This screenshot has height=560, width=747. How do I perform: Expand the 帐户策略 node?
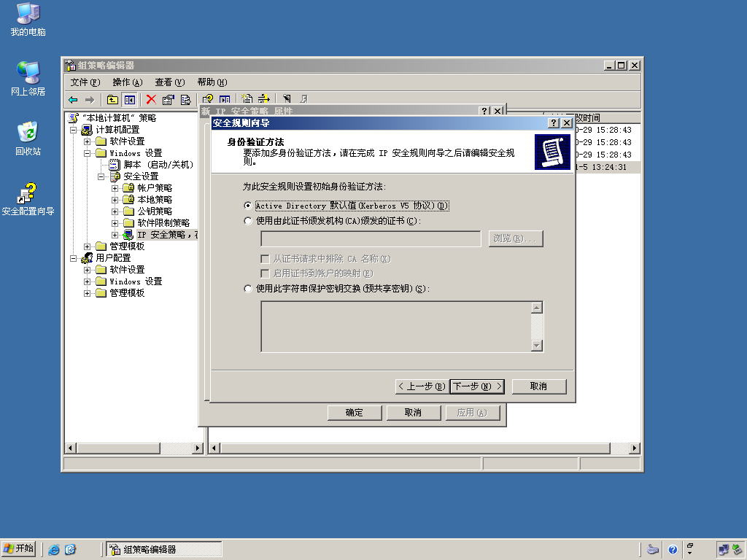click(115, 188)
